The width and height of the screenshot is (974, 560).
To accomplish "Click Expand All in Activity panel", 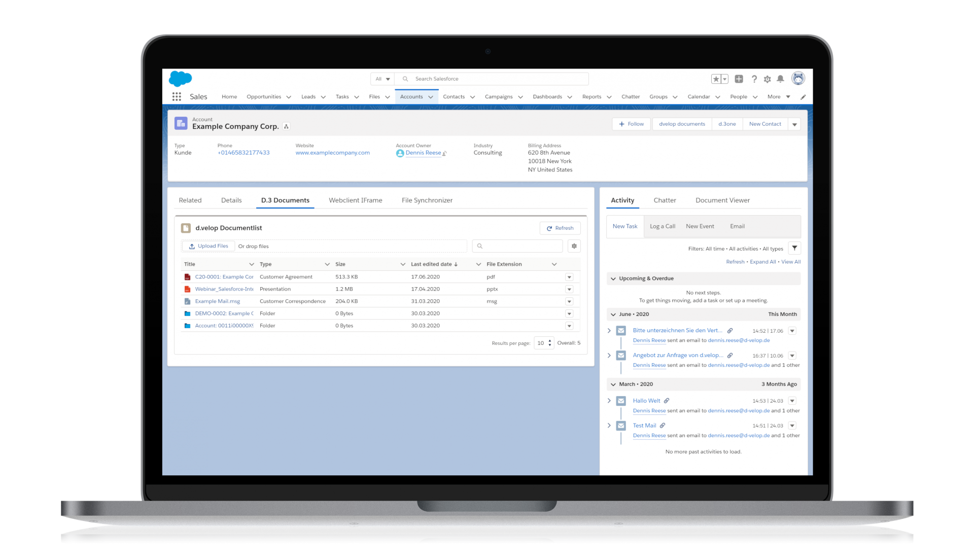I will [x=762, y=262].
